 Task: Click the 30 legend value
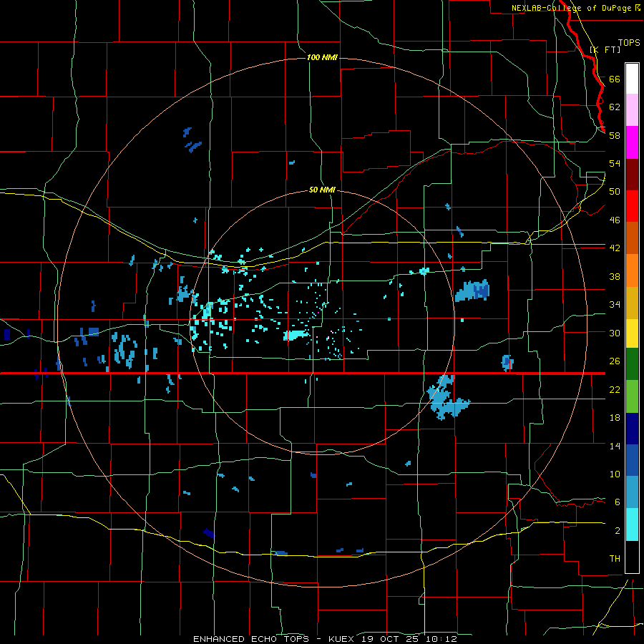tap(615, 333)
